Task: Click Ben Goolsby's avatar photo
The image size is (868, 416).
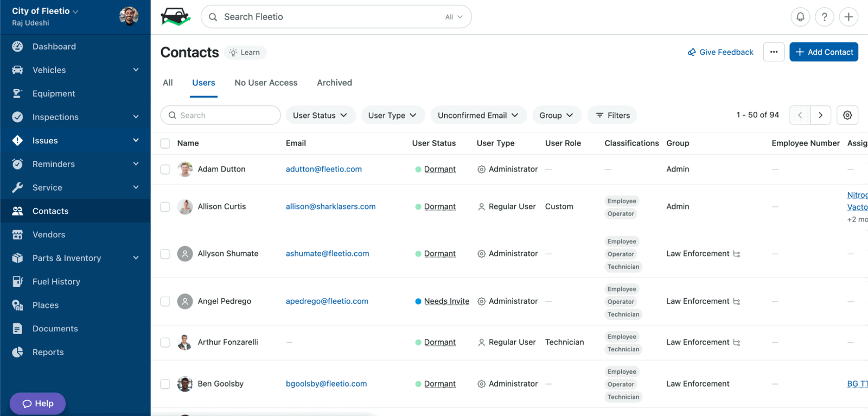Action: pyautogui.click(x=185, y=384)
